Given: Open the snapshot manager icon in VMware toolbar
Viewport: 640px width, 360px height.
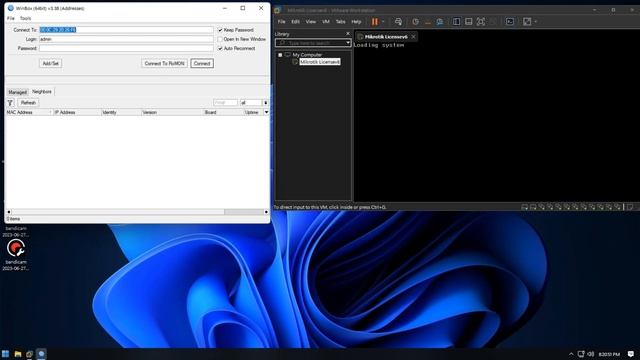Looking at the screenshot, I should pos(440,22).
